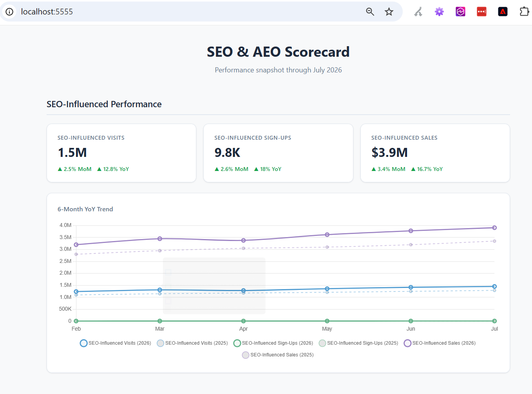The height and width of the screenshot is (394, 532).
Task: Click the 18% YoY sign-ups indicator
Action: [x=268, y=169]
